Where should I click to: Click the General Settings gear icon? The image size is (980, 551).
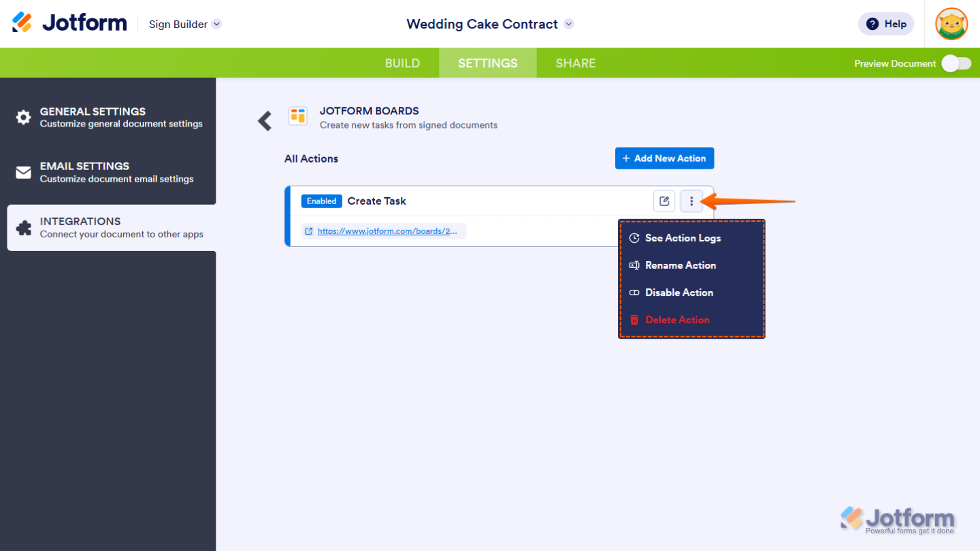[x=24, y=118]
